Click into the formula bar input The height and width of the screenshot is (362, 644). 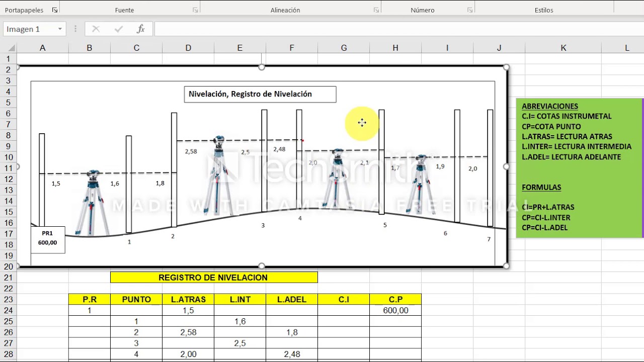398,29
